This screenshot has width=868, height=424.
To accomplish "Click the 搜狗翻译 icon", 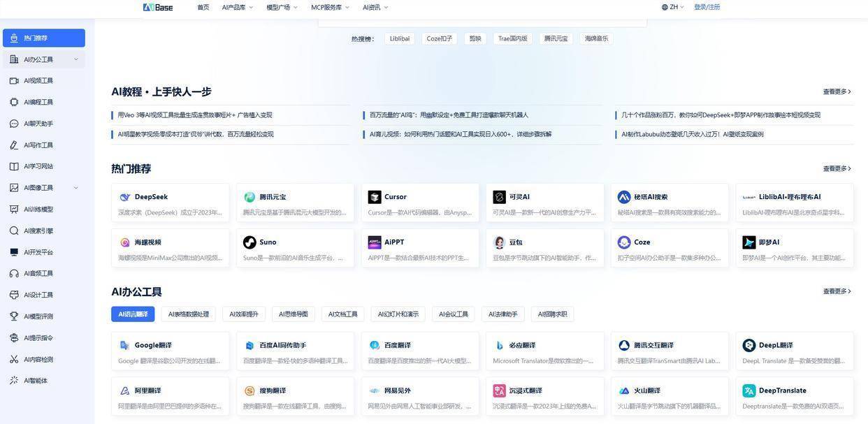I will click(249, 390).
